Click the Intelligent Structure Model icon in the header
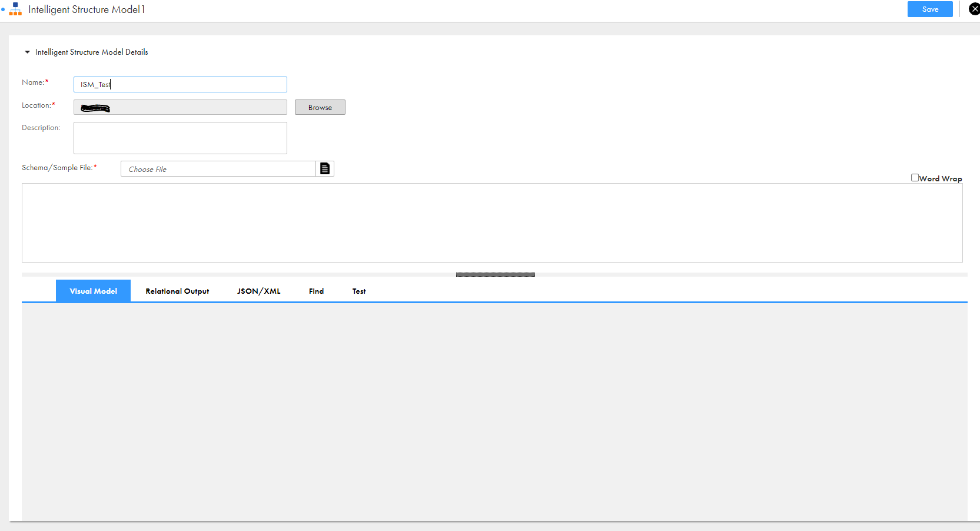 coord(15,9)
